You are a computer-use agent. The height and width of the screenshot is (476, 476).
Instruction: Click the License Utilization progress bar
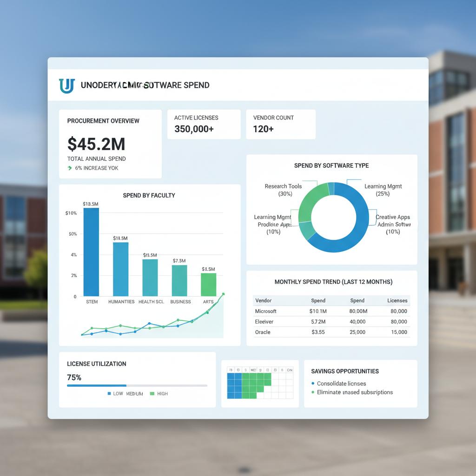(137, 385)
